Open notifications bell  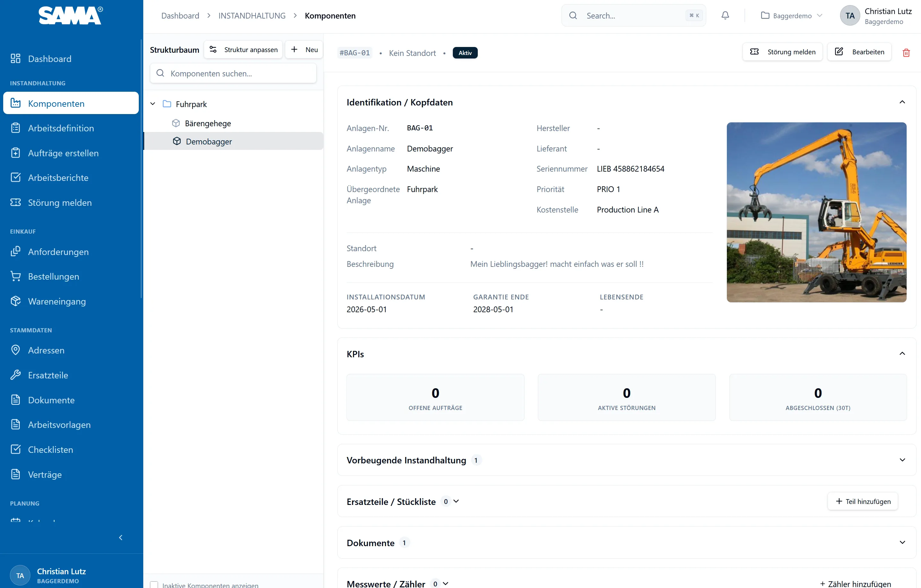point(725,16)
